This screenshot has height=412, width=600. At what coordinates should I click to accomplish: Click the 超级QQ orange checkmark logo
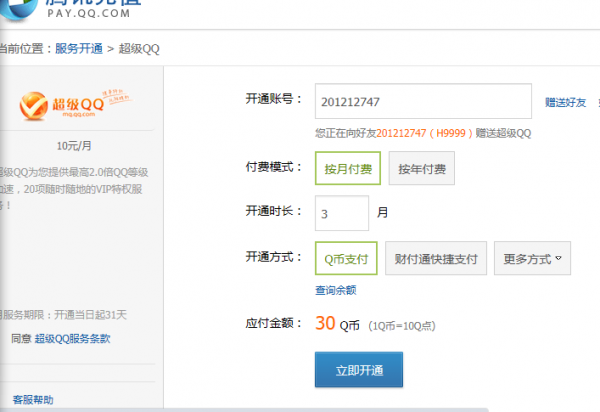point(34,106)
